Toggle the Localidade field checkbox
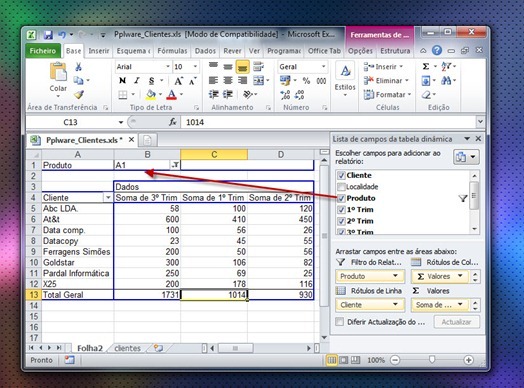The height and width of the screenshot is (388, 524). pos(341,187)
